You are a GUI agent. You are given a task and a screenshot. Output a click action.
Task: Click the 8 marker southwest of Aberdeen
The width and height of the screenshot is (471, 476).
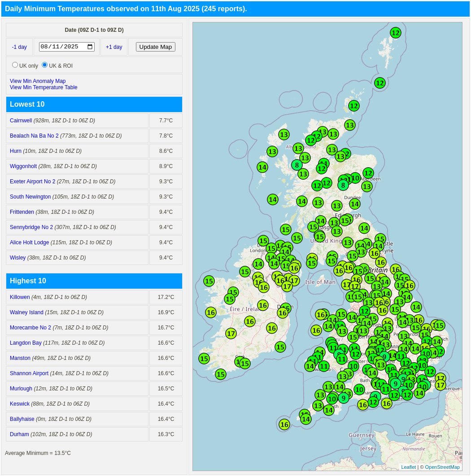click(343, 185)
